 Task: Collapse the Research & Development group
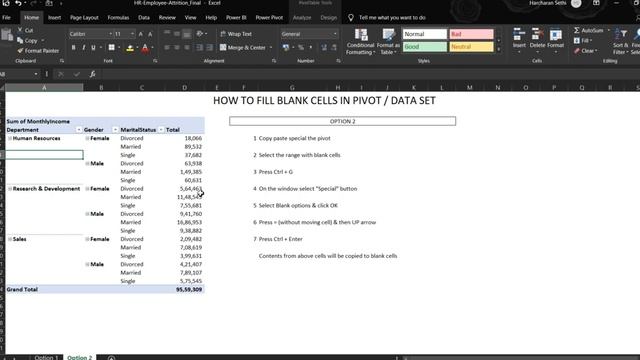coord(9,189)
